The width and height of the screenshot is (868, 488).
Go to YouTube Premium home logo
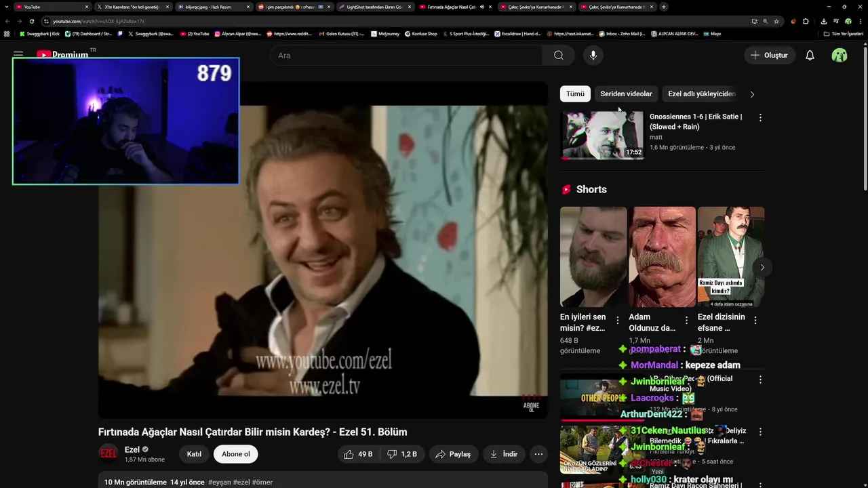[x=62, y=54]
